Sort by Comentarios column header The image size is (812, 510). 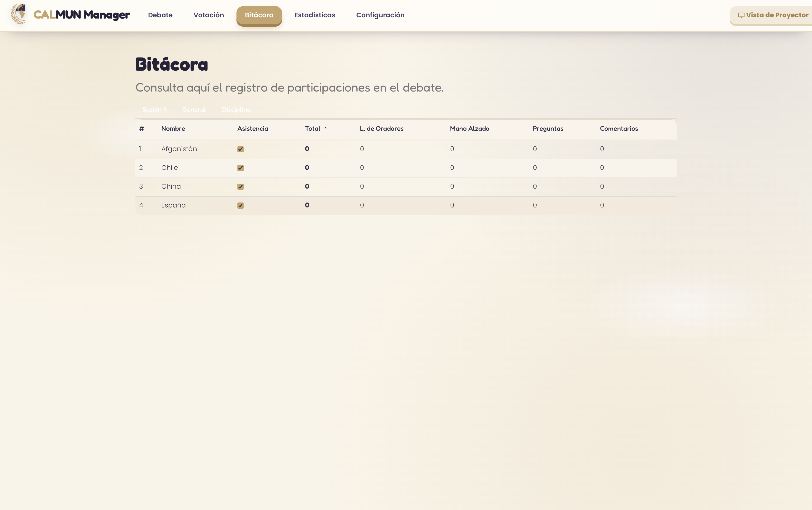(618, 129)
